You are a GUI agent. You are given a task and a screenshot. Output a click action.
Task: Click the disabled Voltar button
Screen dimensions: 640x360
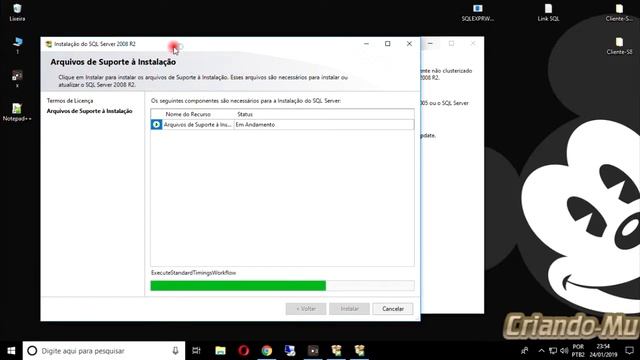pyautogui.click(x=306, y=309)
